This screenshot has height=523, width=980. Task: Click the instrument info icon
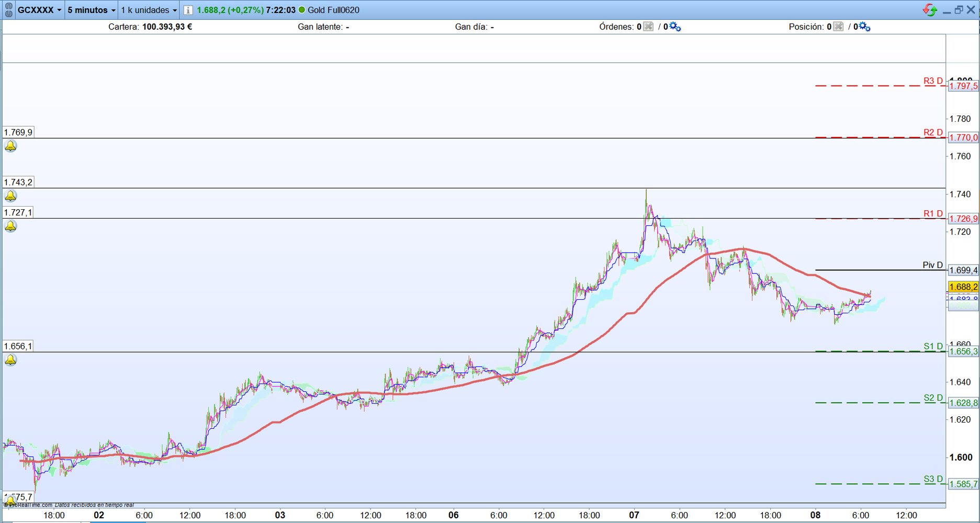[x=188, y=10]
